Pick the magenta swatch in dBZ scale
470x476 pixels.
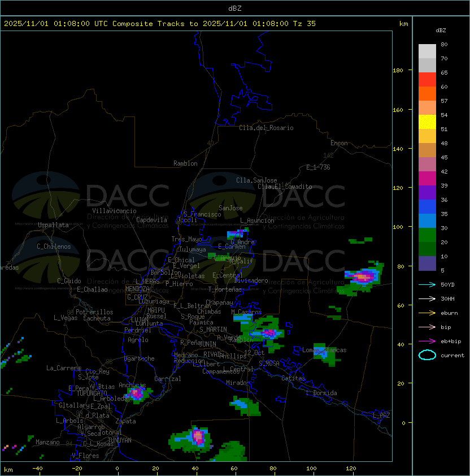coord(427,179)
